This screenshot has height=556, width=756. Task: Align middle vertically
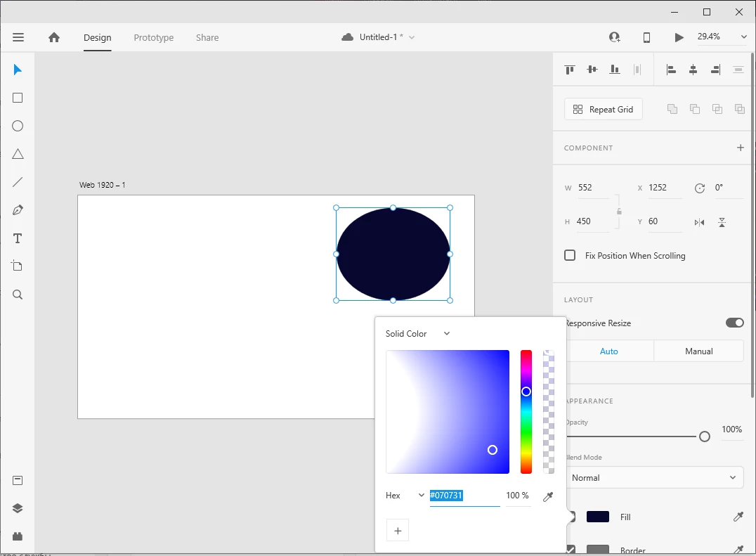click(592, 70)
